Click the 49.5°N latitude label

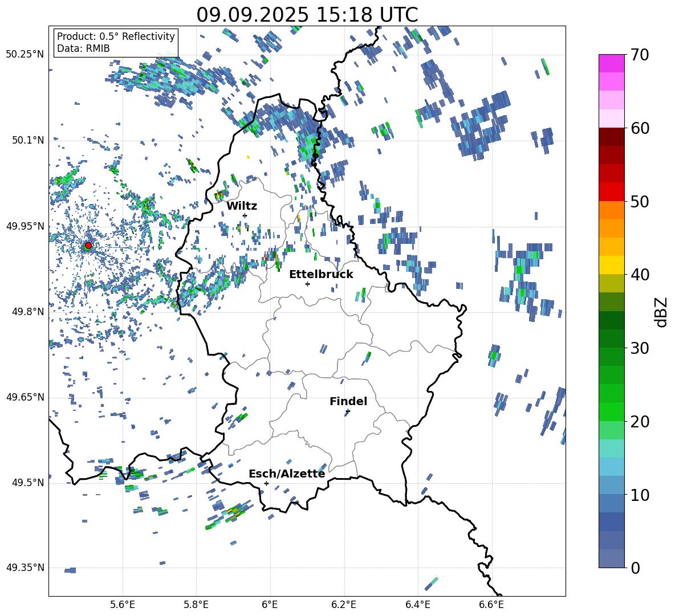coord(27,483)
